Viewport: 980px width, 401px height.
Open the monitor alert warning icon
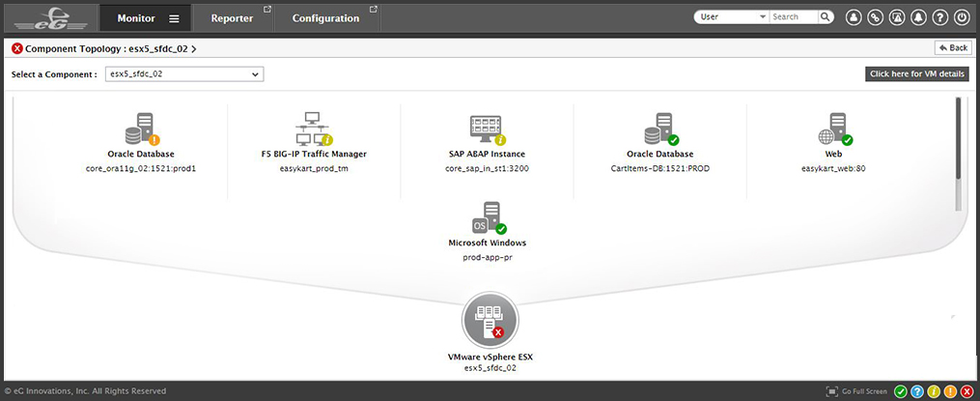(x=897, y=17)
